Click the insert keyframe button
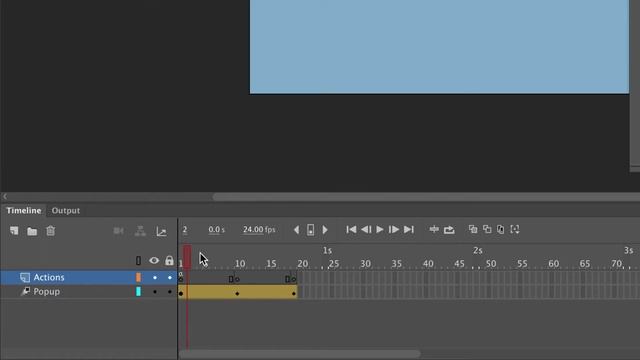 point(311,230)
